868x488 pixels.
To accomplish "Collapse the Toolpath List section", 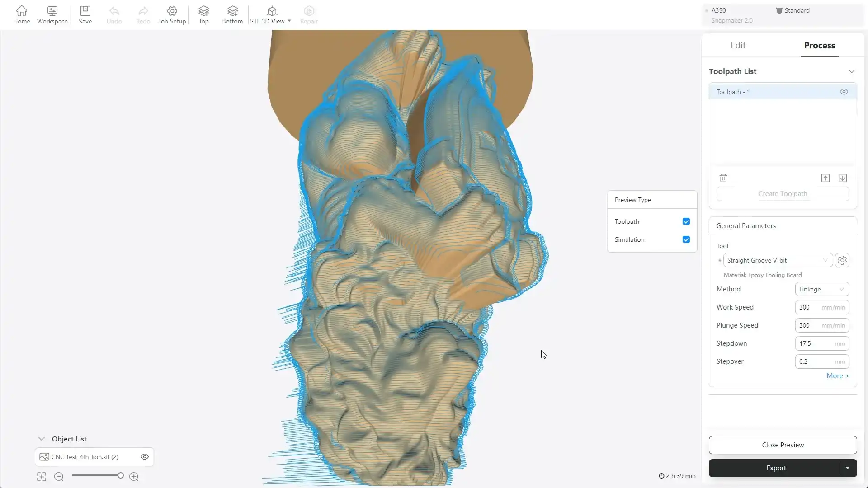I will tap(851, 71).
